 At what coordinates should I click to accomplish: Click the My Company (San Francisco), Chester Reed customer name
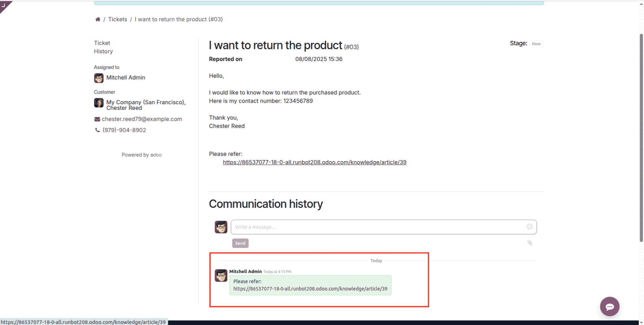[146, 105]
